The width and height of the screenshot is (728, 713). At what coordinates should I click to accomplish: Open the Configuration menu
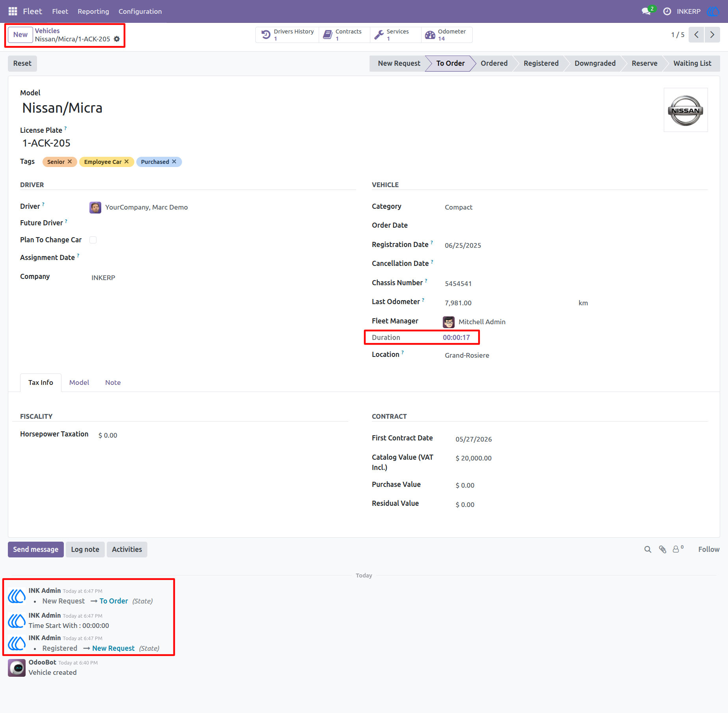pos(140,11)
